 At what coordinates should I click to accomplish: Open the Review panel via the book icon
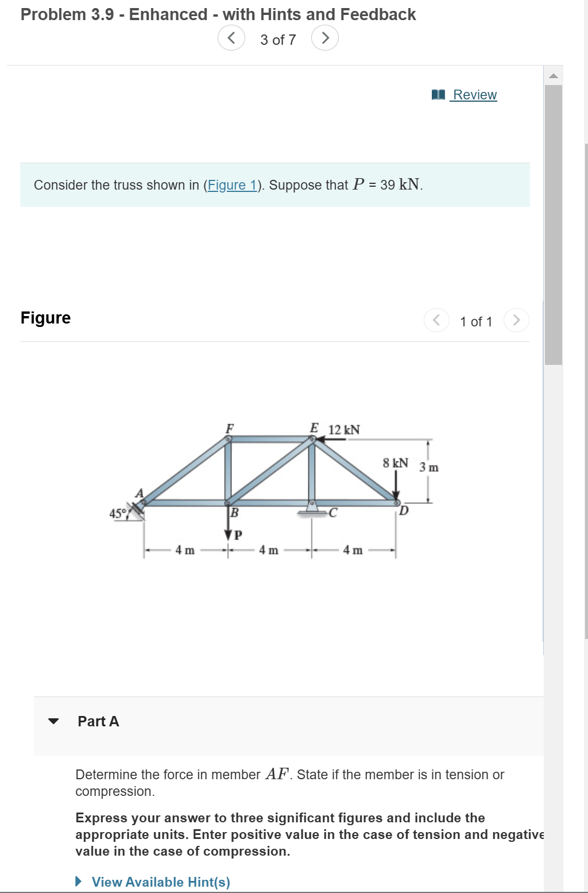439,94
